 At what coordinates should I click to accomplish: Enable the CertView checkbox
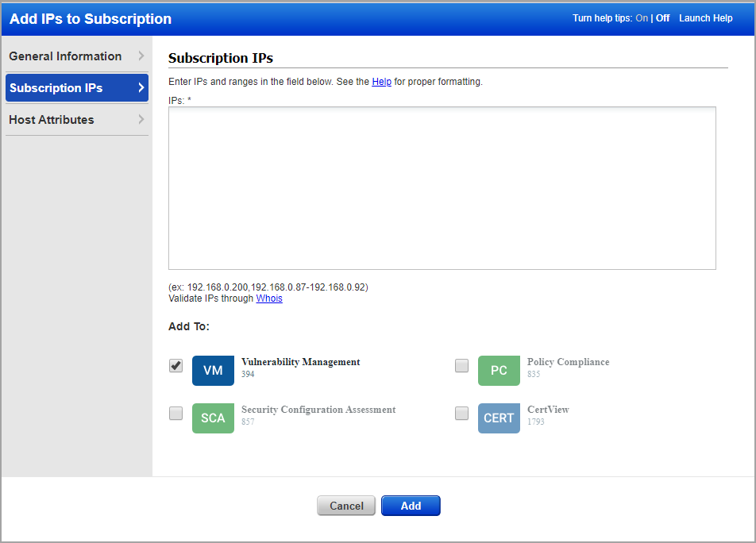click(x=461, y=413)
